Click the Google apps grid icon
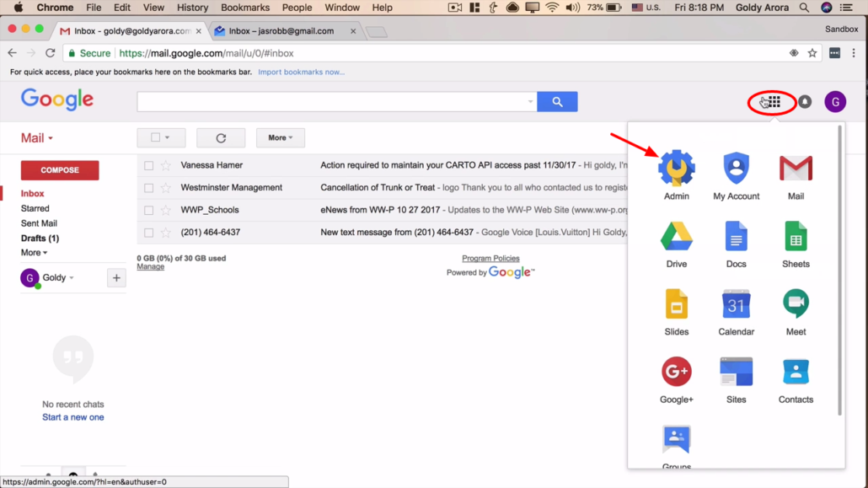 click(x=774, y=102)
